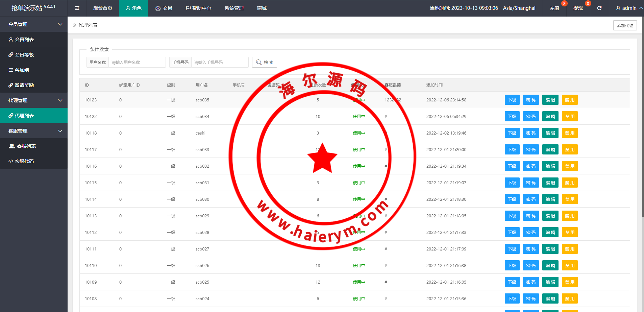Screen dimensions: 644x312
Task: Open 客服列表 in the sidebar
Action: [26, 146]
